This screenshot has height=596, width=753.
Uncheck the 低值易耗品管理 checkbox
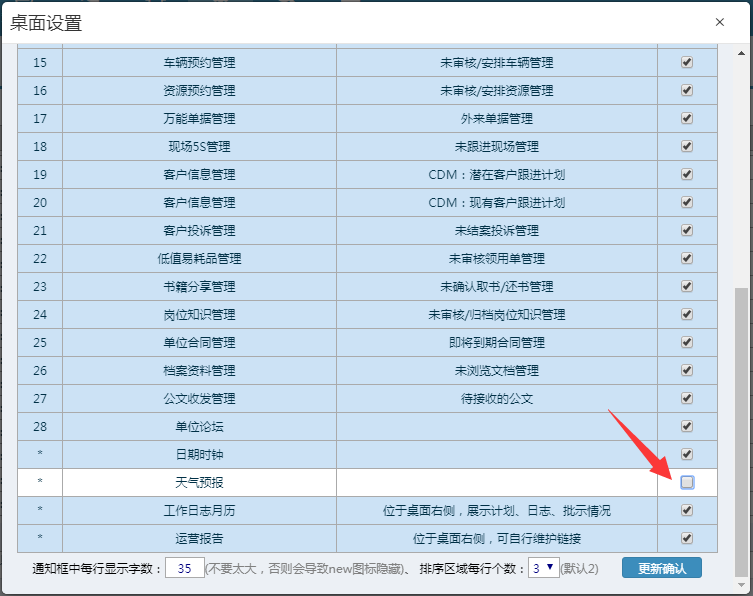687,258
